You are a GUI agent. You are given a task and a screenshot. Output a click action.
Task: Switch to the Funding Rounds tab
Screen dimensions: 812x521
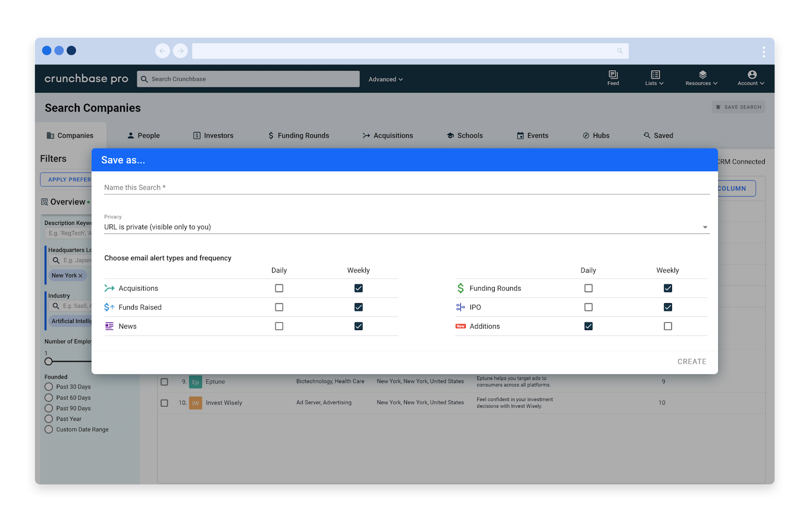point(298,136)
